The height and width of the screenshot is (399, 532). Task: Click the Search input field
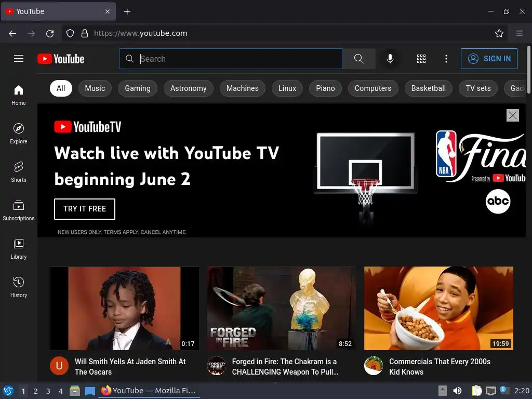[231, 59]
